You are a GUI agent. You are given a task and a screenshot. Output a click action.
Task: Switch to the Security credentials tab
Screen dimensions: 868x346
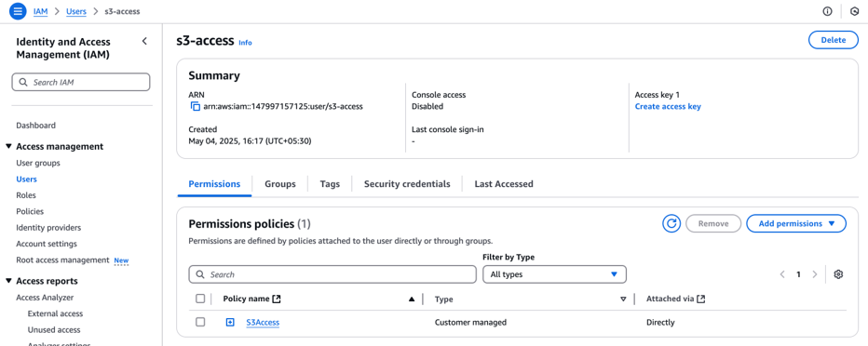[x=407, y=184]
